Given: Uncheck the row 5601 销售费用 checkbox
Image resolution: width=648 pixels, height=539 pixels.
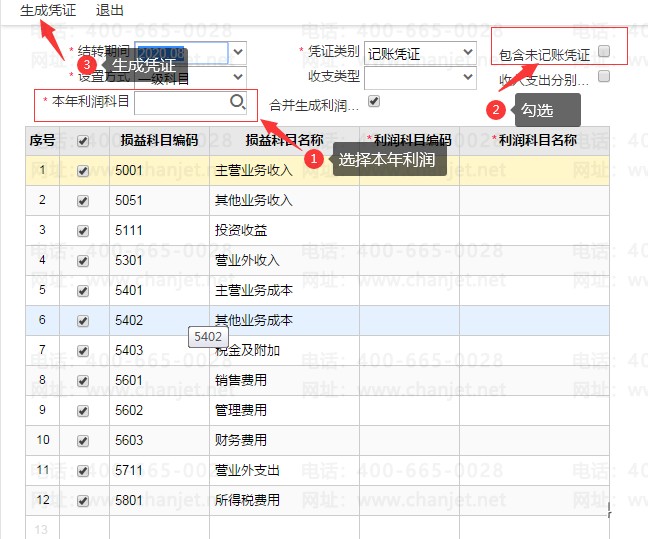Looking at the screenshot, I should (x=83, y=381).
